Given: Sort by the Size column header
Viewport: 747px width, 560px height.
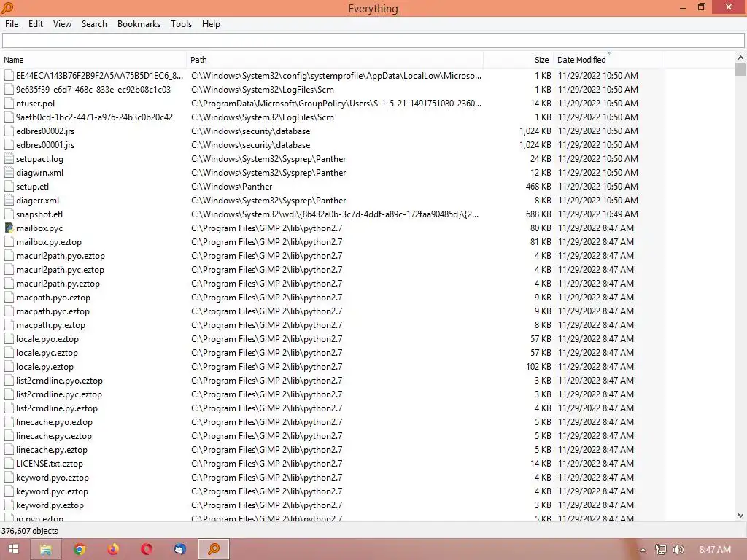Looking at the screenshot, I should (519, 60).
